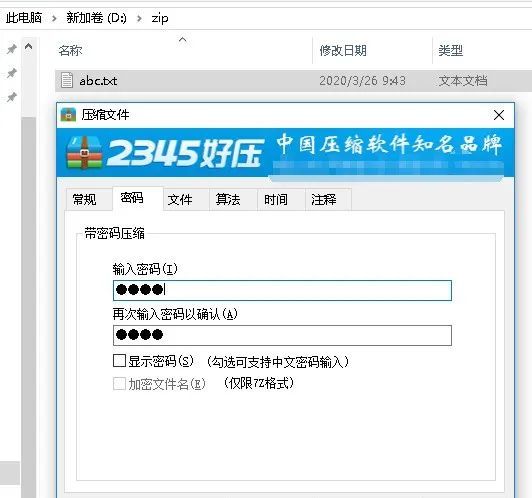
Task: Sort files by 类型 column
Action: (x=451, y=51)
